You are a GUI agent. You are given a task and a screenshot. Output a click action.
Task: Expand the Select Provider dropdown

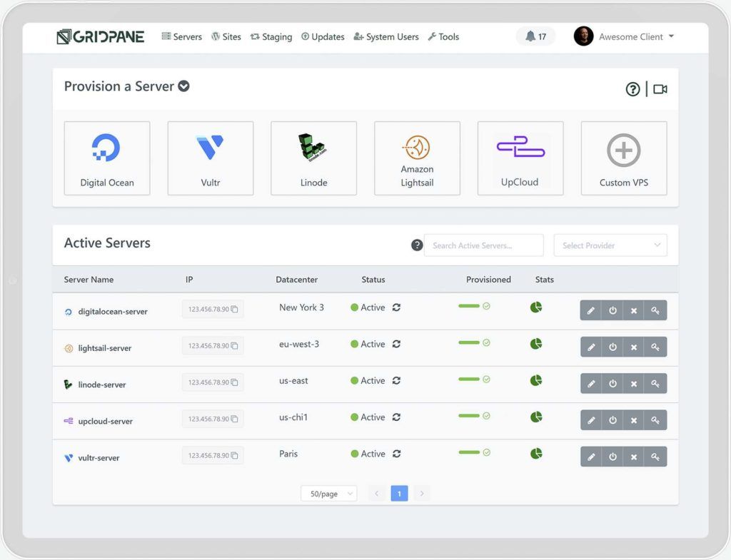[x=610, y=245]
